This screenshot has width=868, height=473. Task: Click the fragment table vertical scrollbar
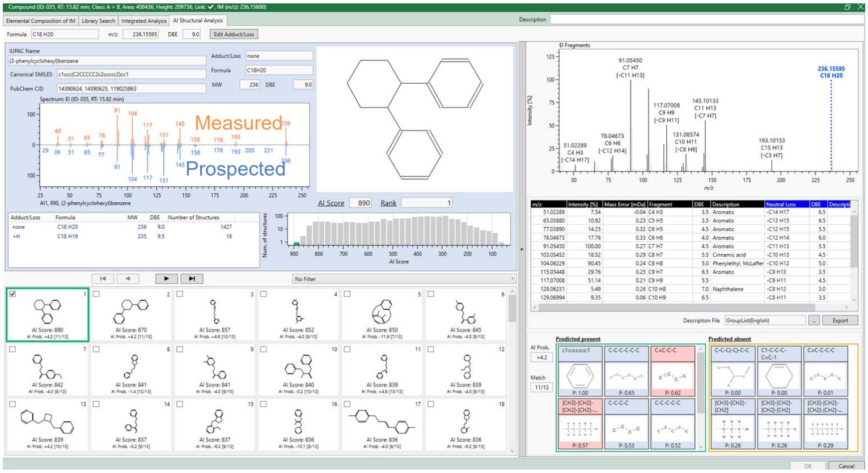[854, 255]
